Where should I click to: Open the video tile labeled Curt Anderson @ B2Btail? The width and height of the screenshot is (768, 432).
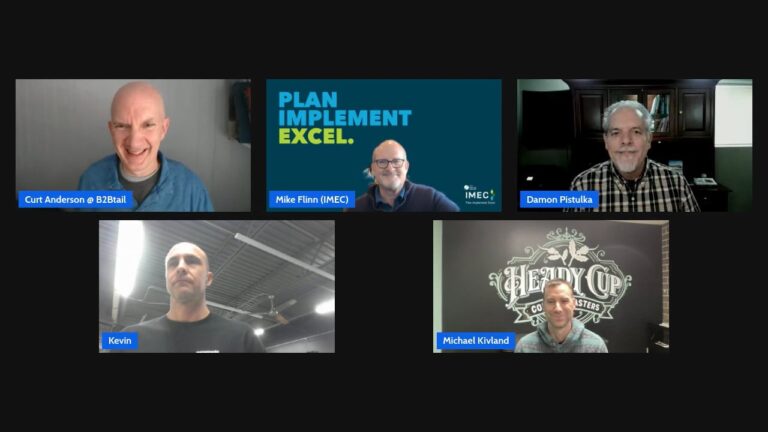[x=133, y=145]
